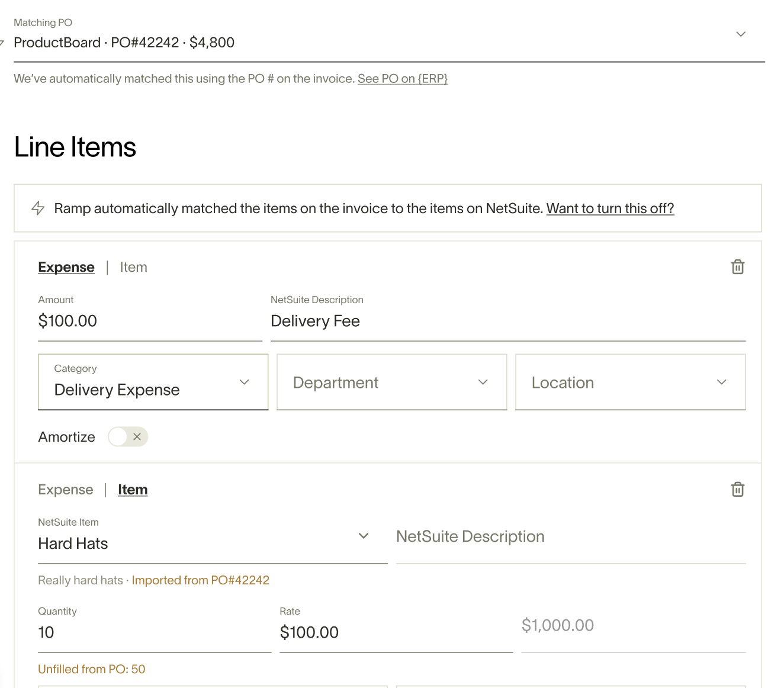Click Want to turn this off link
Image resolution: width=784 pixels, height=688 pixels.
tap(610, 208)
